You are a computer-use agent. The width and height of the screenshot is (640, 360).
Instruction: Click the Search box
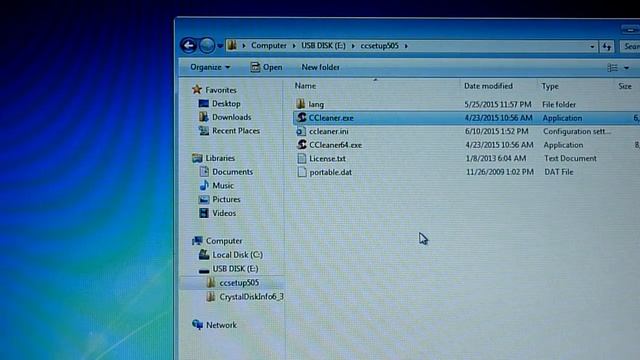630,47
